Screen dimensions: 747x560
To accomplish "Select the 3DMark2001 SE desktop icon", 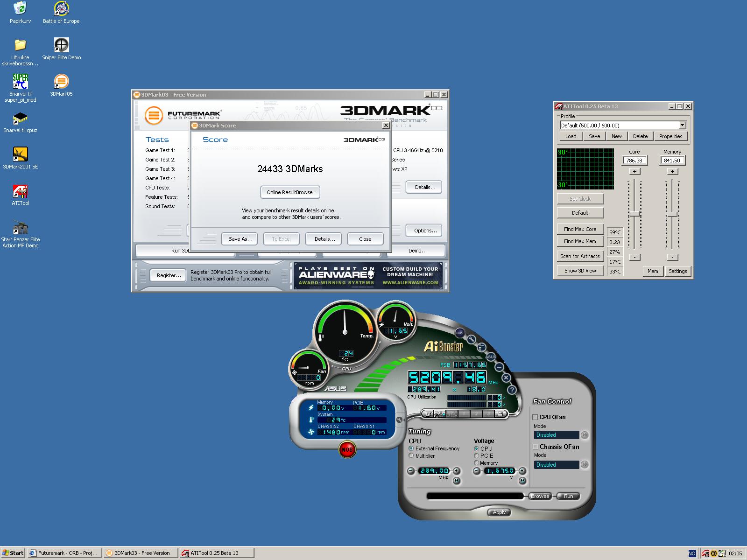I will click(x=20, y=158).
